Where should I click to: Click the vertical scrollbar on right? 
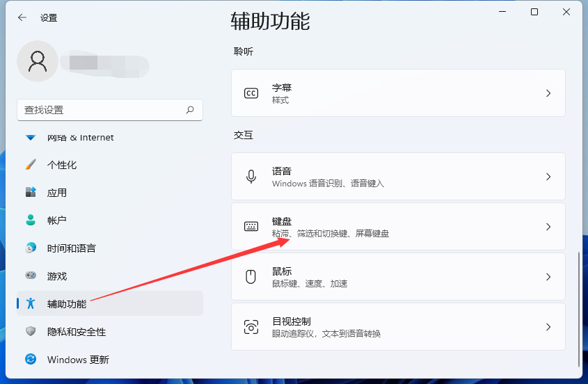tap(579, 306)
